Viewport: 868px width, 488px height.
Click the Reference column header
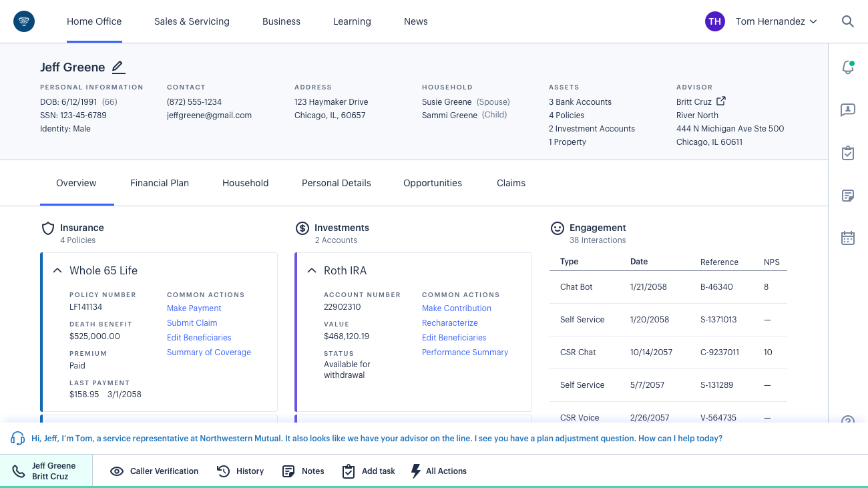tap(719, 262)
